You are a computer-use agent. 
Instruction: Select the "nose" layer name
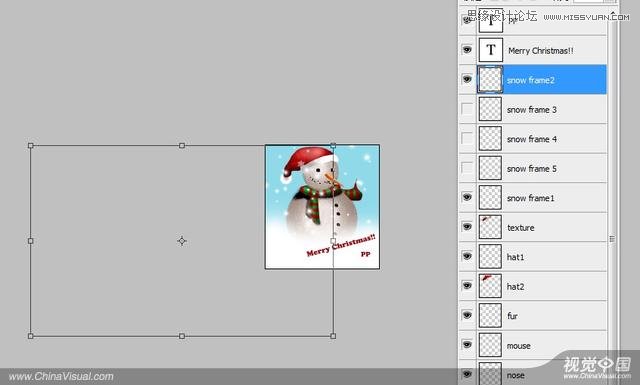point(515,375)
